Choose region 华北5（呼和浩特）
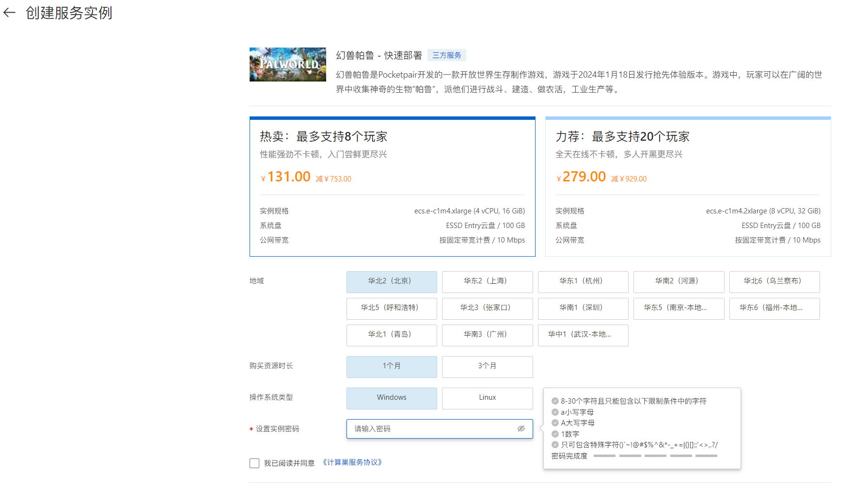The height and width of the screenshot is (489, 868). (392, 309)
